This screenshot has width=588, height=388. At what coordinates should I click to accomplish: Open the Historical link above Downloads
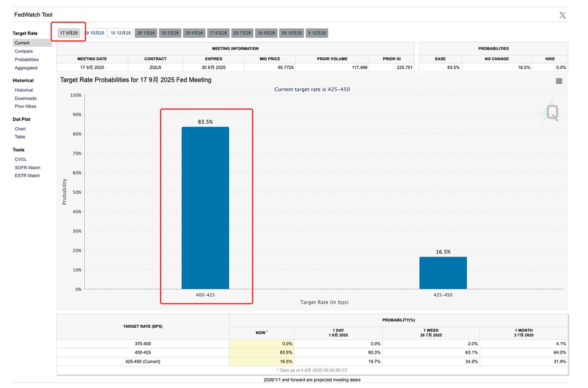pyautogui.click(x=24, y=90)
